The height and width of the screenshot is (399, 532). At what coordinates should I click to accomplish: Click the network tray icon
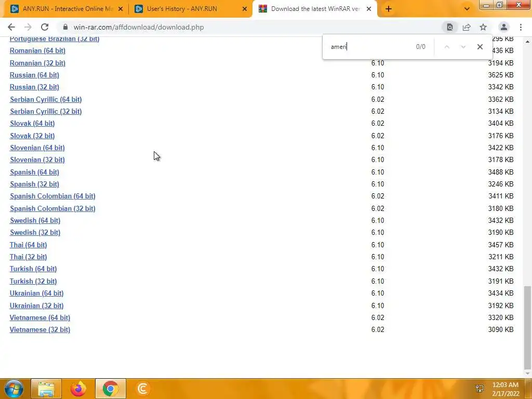(480, 389)
